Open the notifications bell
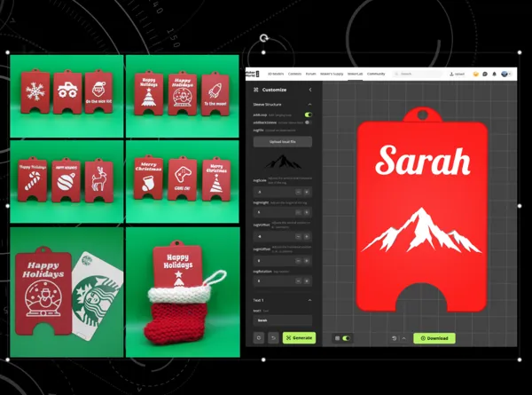532x395 pixels. click(x=495, y=74)
